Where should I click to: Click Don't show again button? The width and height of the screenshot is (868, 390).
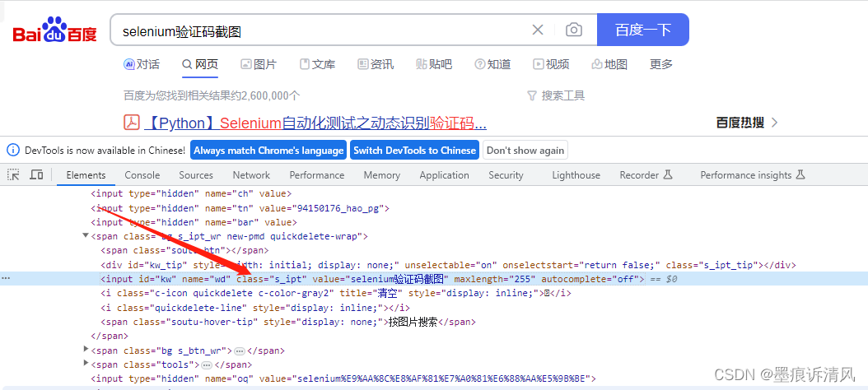[525, 150]
